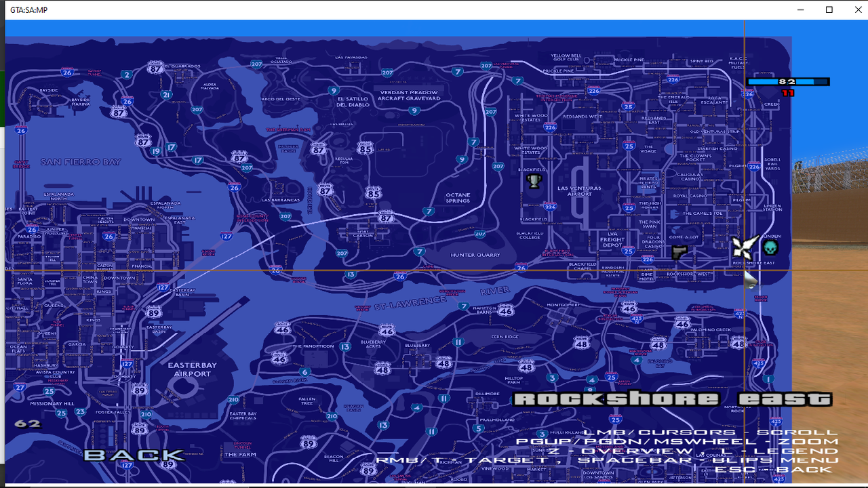Click the EASTER BAY CHEMICALS label

click(243, 416)
